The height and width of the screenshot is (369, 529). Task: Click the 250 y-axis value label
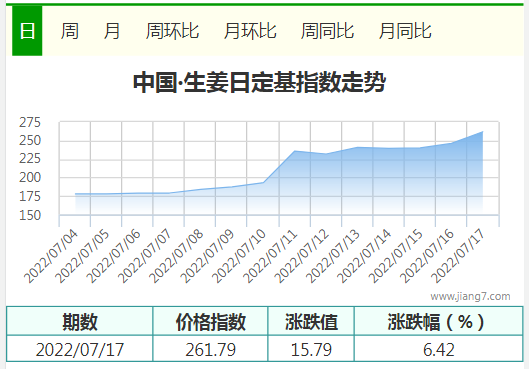point(30,141)
